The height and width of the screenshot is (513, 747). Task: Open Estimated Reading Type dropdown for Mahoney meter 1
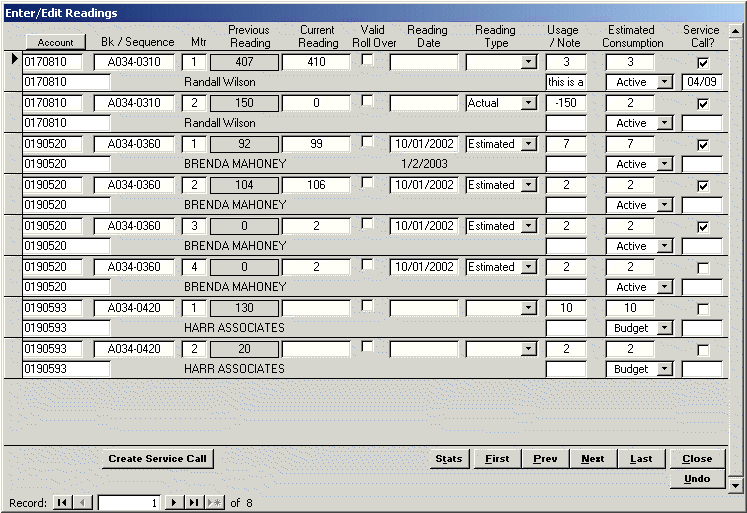point(528,144)
